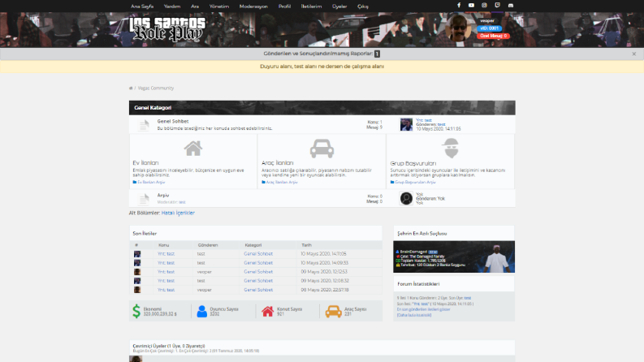The image size is (644, 362).
Task: Click the Araç İlanları car icon
Action: pos(322,149)
